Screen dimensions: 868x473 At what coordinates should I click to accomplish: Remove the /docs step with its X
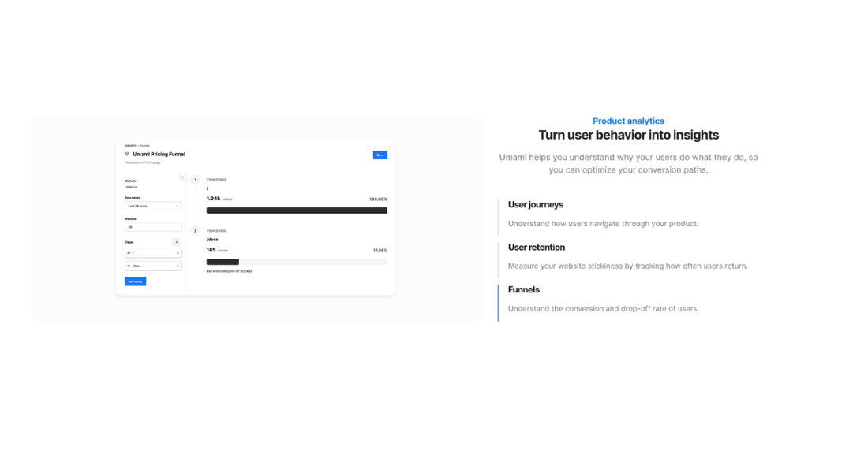point(178,266)
